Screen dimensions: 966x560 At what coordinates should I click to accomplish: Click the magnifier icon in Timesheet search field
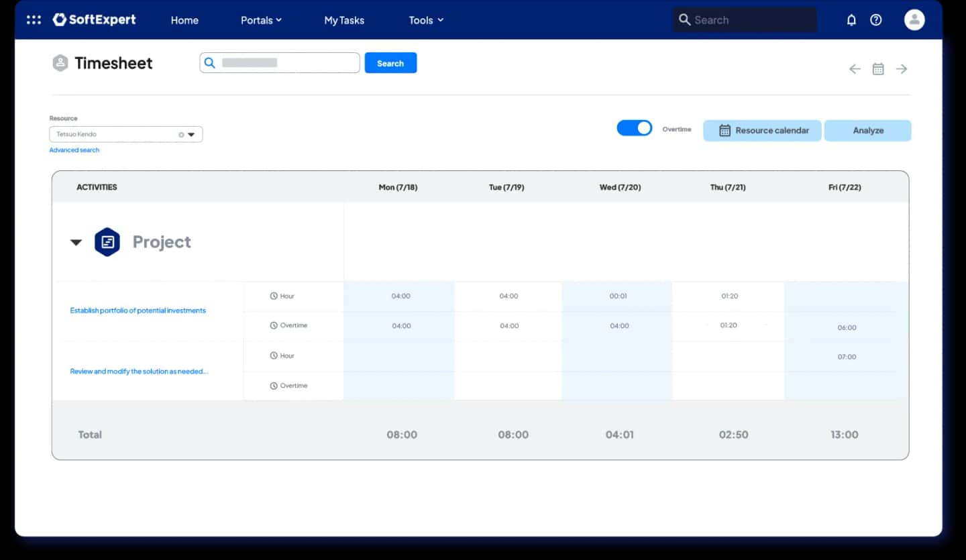pos(210,63)
